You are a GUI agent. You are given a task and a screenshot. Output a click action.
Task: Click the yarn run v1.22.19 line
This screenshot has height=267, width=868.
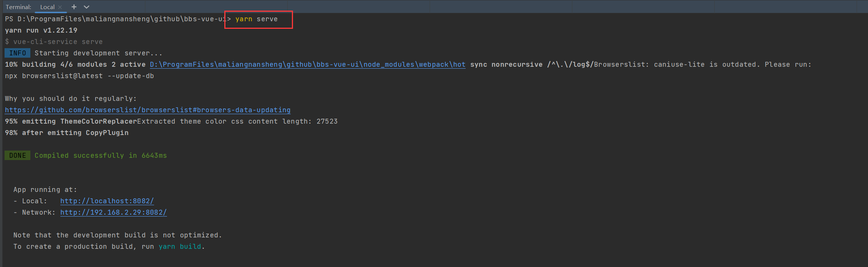(41, 30)
